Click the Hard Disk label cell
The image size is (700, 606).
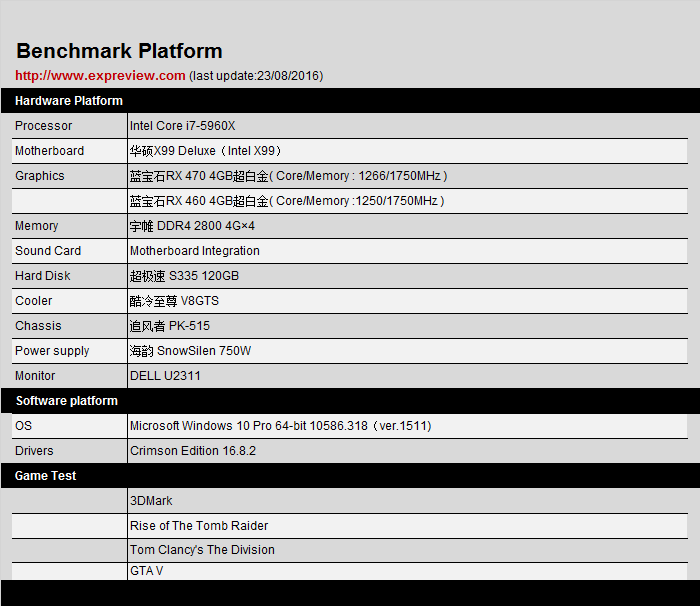tap(70, 276)
